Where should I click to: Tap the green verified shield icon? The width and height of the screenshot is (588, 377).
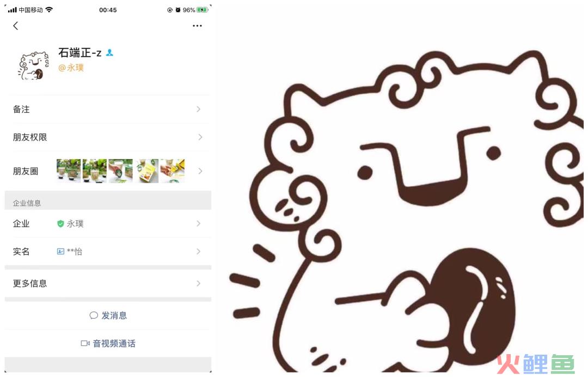60,223
